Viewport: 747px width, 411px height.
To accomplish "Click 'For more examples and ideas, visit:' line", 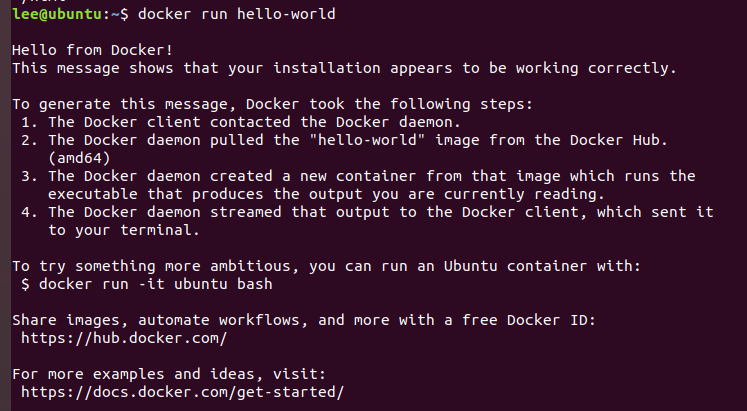I will [x=169, y=374].
